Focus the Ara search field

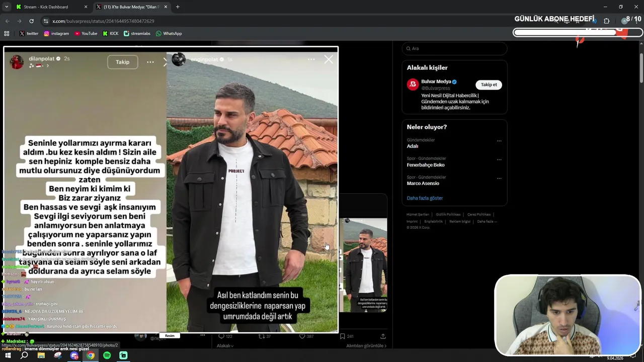point(454,48)
